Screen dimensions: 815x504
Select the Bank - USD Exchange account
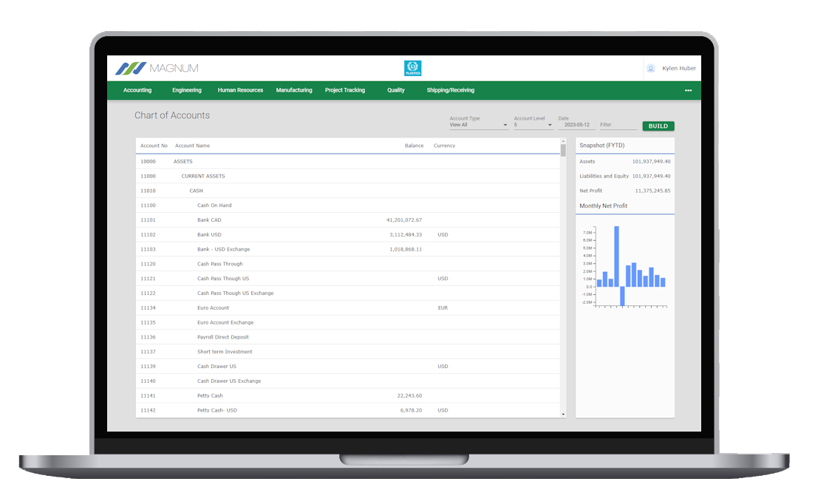pos(348,249)
